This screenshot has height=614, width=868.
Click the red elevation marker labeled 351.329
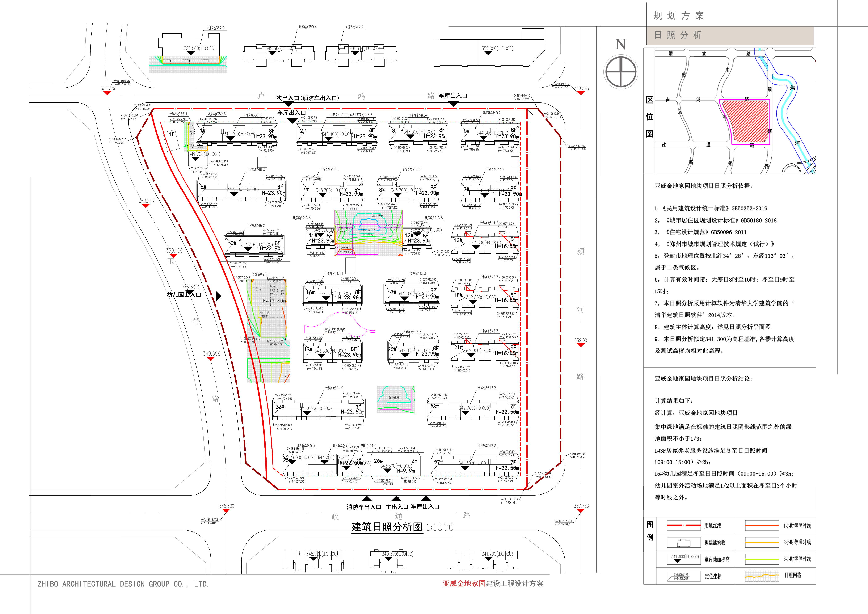pyautogui.click(x=107, y=93)
